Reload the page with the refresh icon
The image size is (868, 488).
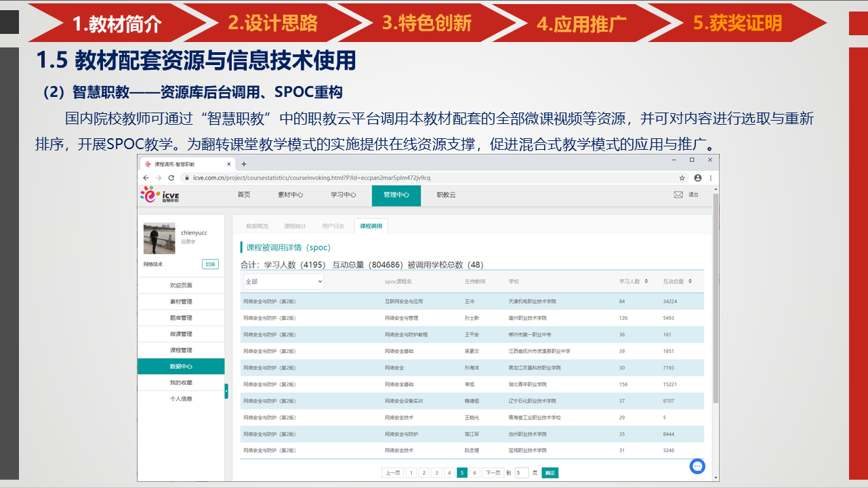(171, 178)
